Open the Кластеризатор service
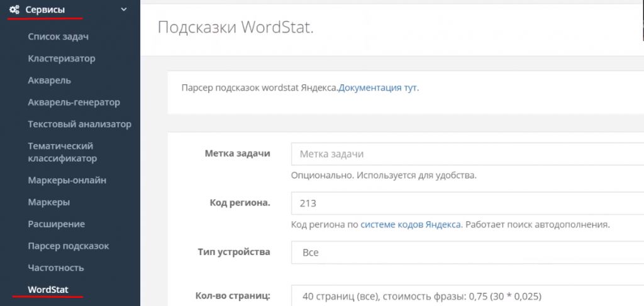 (62, 58)
